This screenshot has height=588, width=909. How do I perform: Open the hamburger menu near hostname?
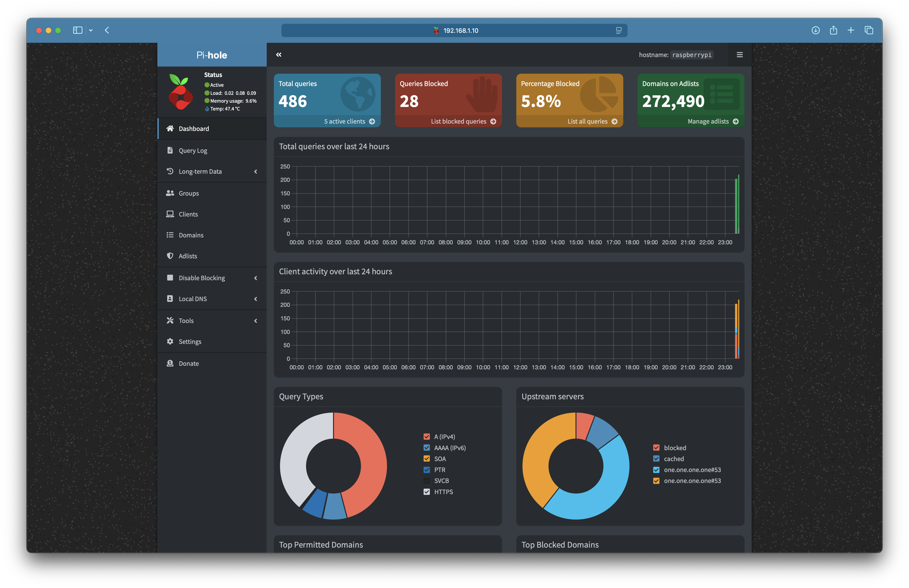click(x=740, y=55)
